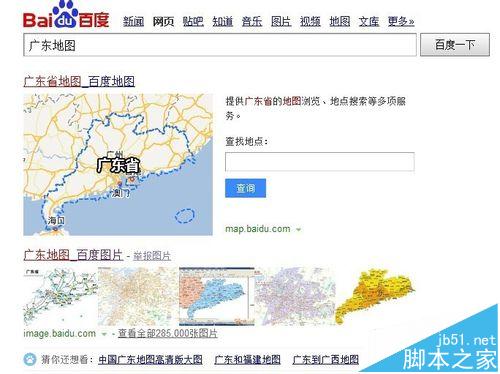This screenshot has width=500, height=374.
Task: Click 查看全部285,000张图片 link
Action: tap(168, 334)
